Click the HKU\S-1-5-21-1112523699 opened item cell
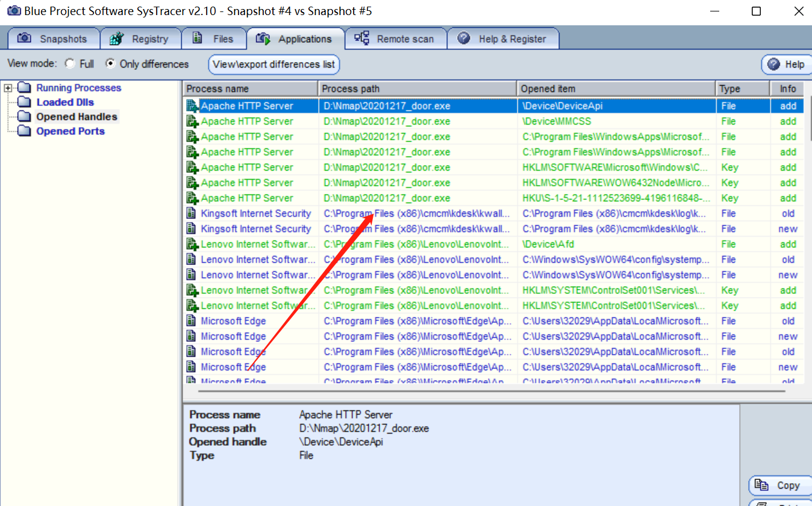Image resolution: width=812 pixels, height=506 pixels. [616, 198]
